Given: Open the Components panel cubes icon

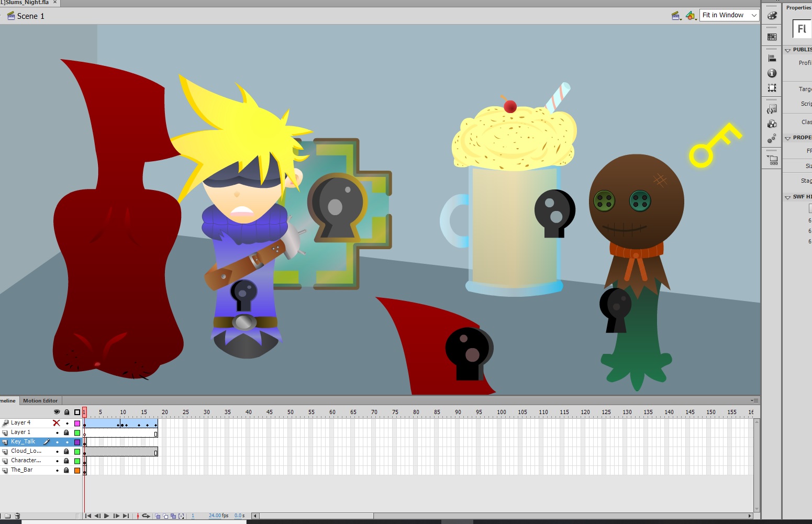Looking at the screenshot, I should click(772, 124).
